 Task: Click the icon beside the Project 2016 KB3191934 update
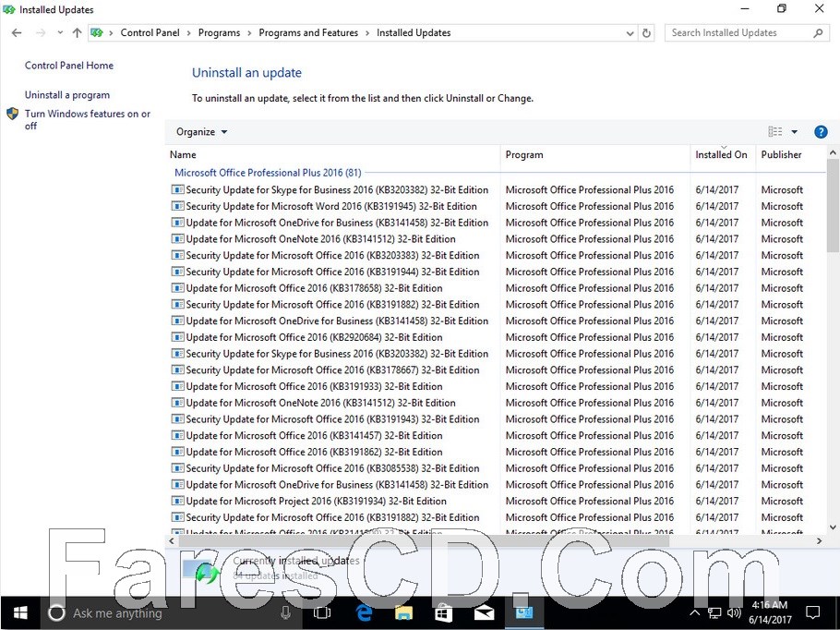177,501
